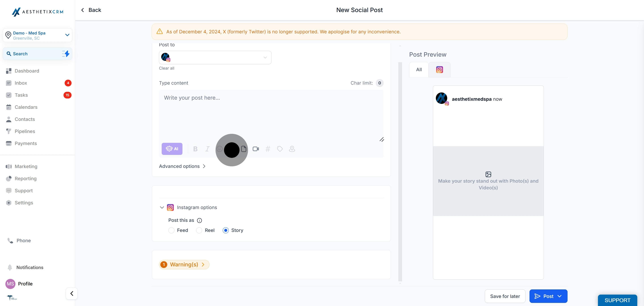Select the Reel radio button
Screen dimensions: 644x306
(x=199, y=230)
